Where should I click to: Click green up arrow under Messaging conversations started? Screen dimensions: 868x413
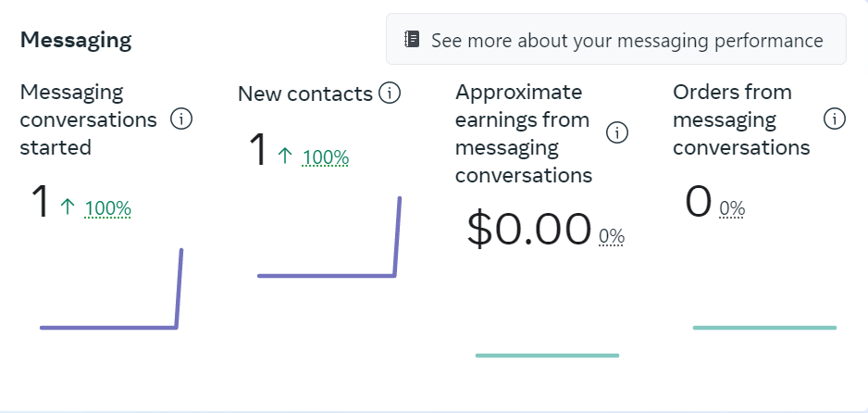(x=67, y=208)
